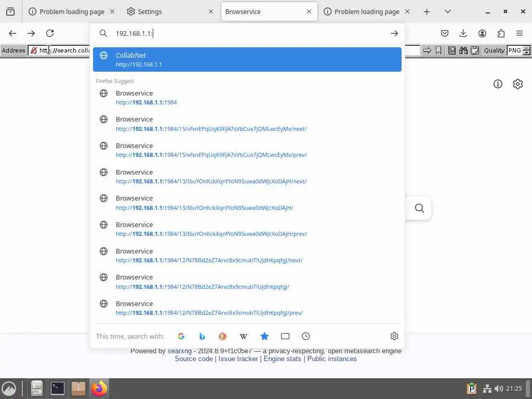Open search settings gear in suggestions panel
This screenshot has height=399, width=532.
(x=394, y=336)
